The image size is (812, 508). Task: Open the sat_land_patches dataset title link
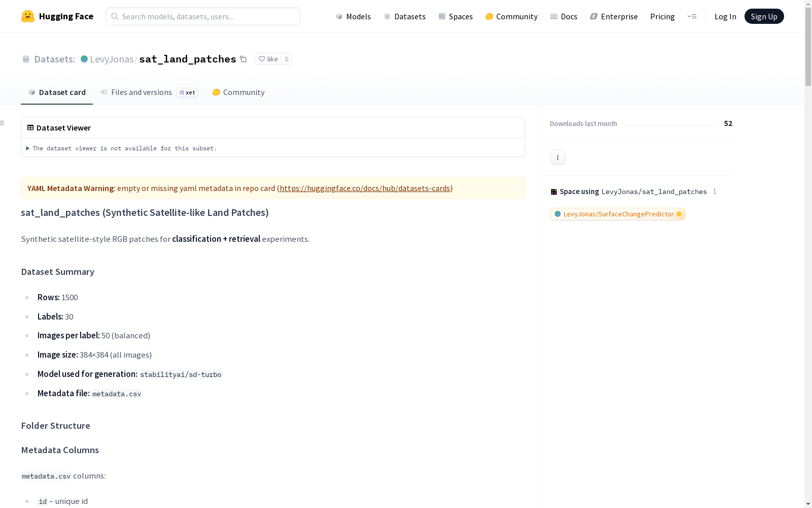[188, 59]
